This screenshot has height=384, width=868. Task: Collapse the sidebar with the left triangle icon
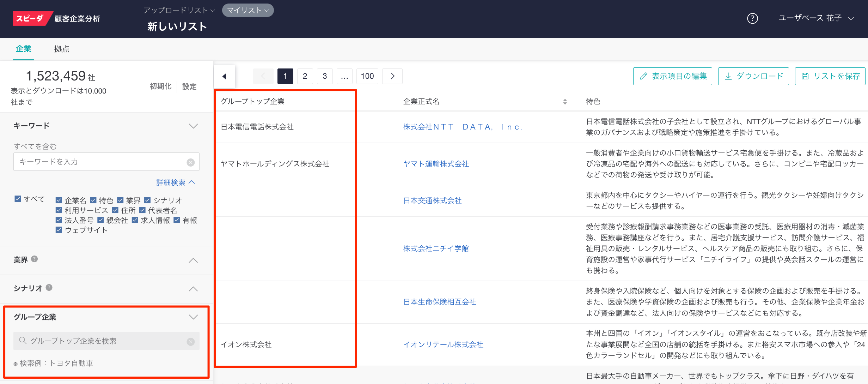[224, 76]
